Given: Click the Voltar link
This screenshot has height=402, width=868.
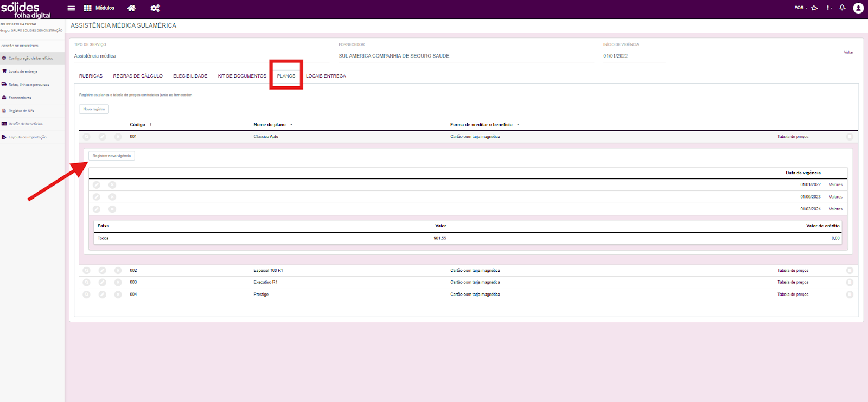Looking at the screenshot, I should point(848,53).
